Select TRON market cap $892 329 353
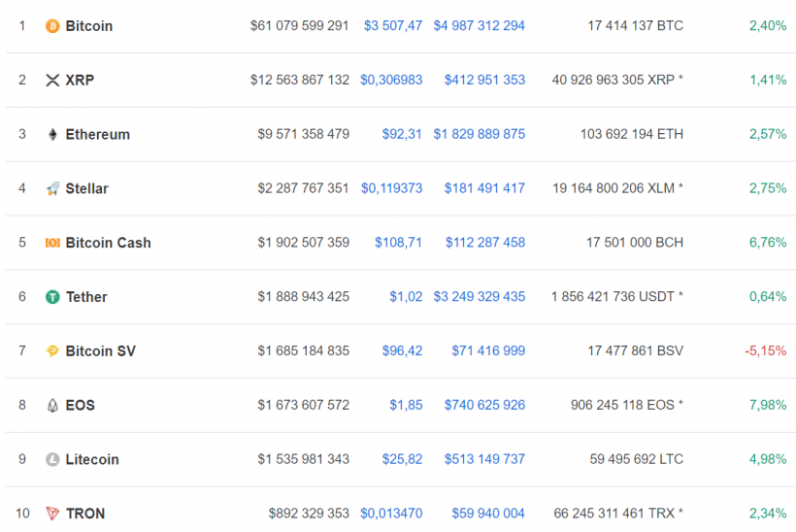Viewport: 796px width, 532px height. click(x=309, y=514)
